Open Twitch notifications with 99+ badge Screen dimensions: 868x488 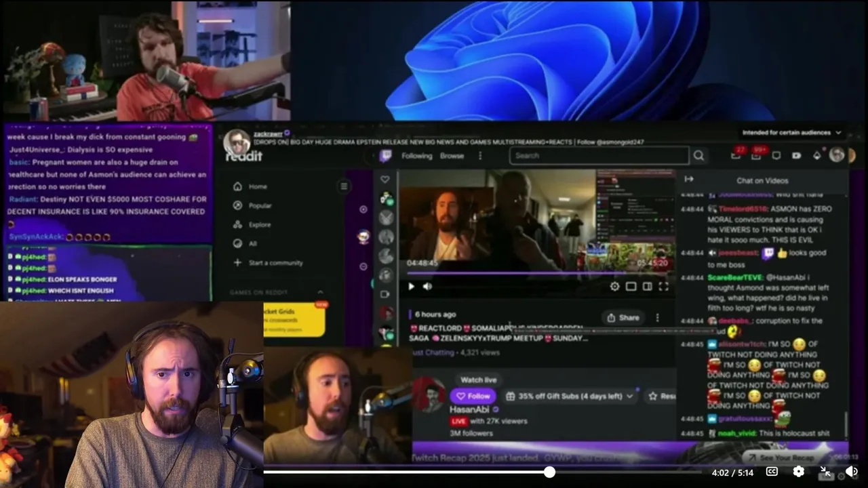point(757,155)
